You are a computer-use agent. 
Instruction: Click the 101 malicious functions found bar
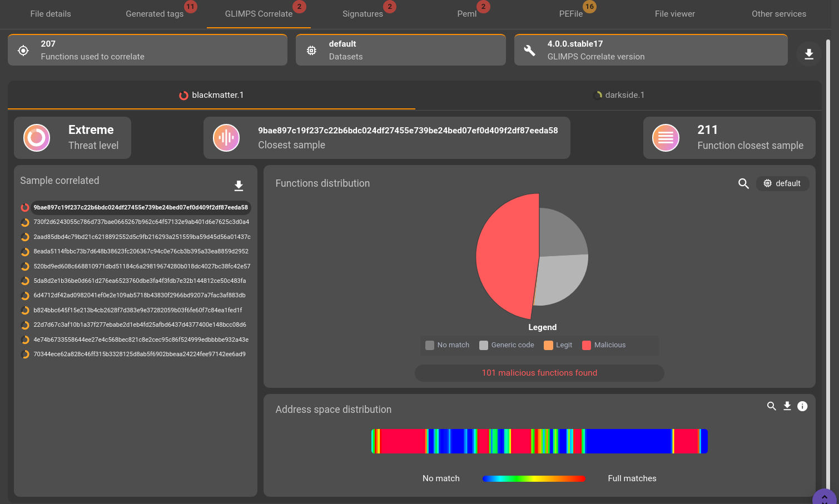pyautogui.click(x=539, y=373)
